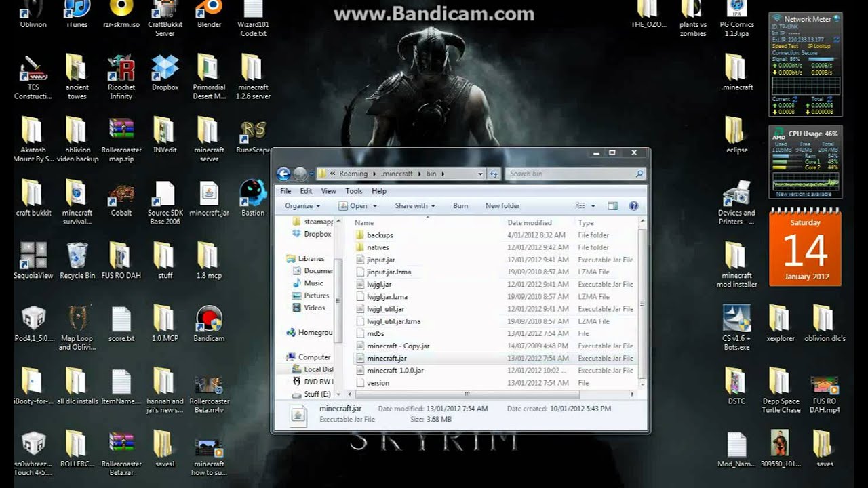Open the View menu
The width and height of the screenshot is (868, 488).
[x=328, y=191]
